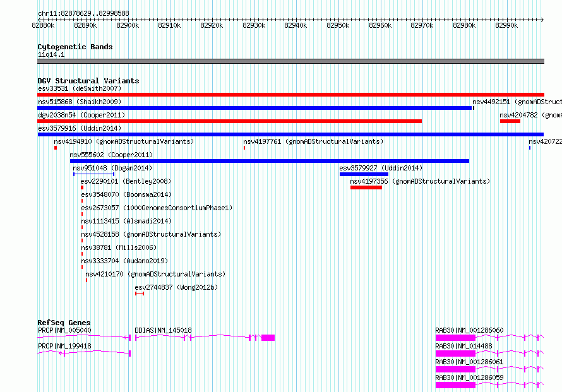The width and height of the screenshot is (562, 392).
Task: Click the 82880k ruler tick label
Action: coord(43,25)
